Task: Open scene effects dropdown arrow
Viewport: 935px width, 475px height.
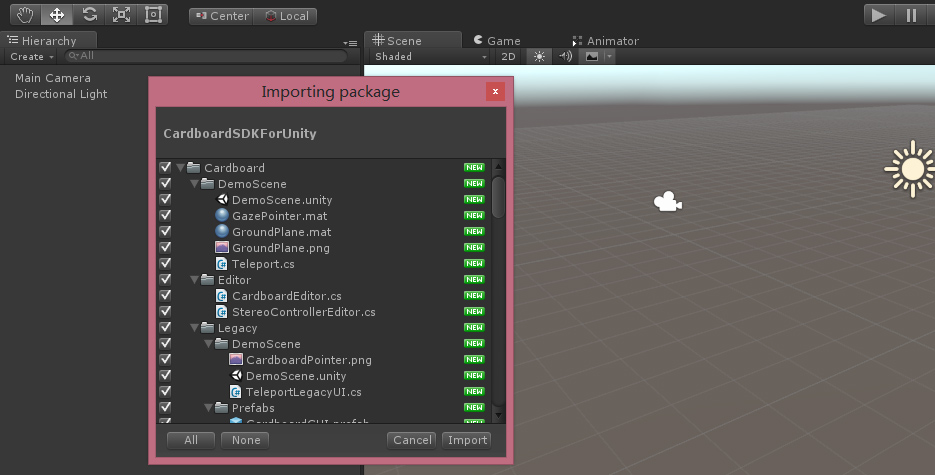Action: click(609, 57)
